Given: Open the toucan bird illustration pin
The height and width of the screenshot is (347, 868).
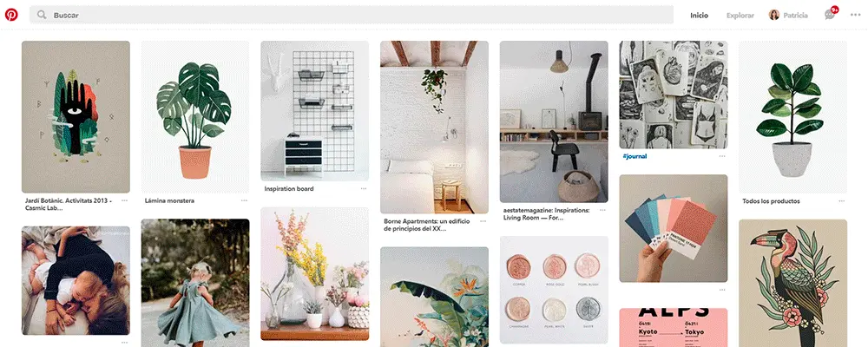Looking at the screenshot, I should click(x=792, y=284).
